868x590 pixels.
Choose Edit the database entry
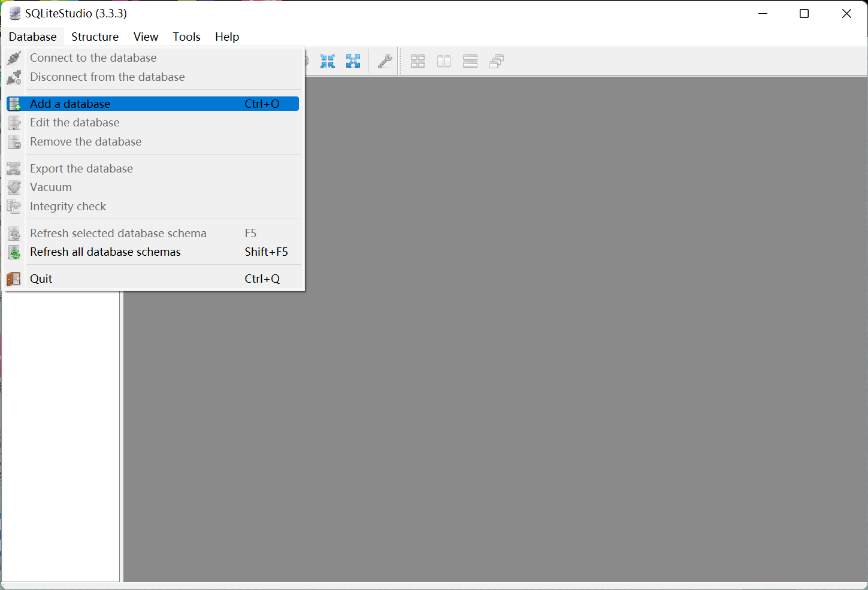tap(153, 123)
